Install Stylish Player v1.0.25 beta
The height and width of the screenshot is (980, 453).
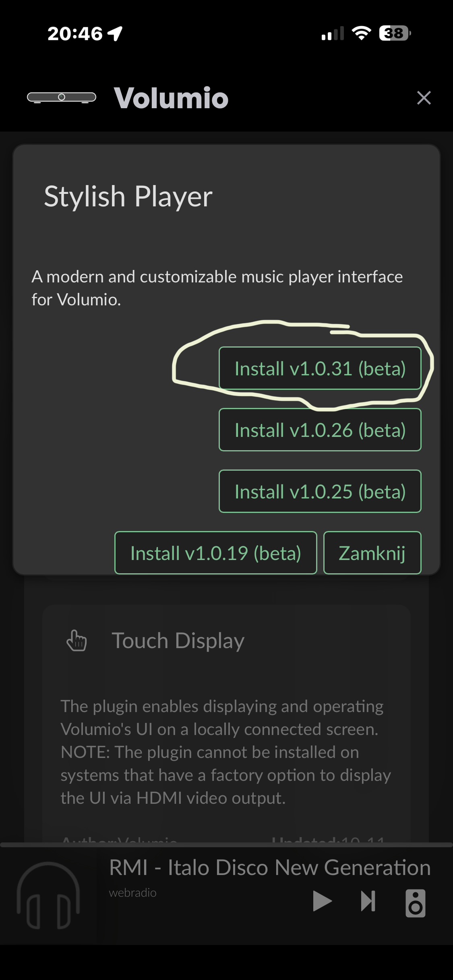[320, 492]
